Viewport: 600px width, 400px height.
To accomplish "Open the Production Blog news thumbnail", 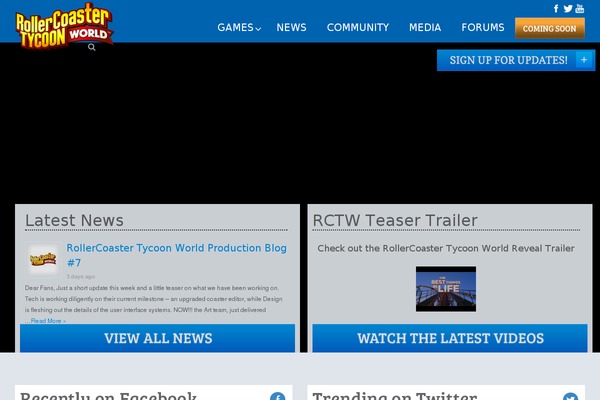I will (43, 260).
